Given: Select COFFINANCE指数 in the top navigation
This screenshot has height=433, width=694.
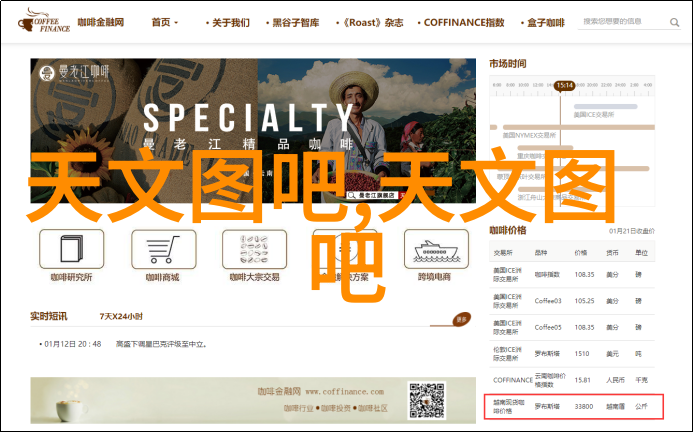Looking at the screenshot, I should pyautogui.click(x=464, y=23).
